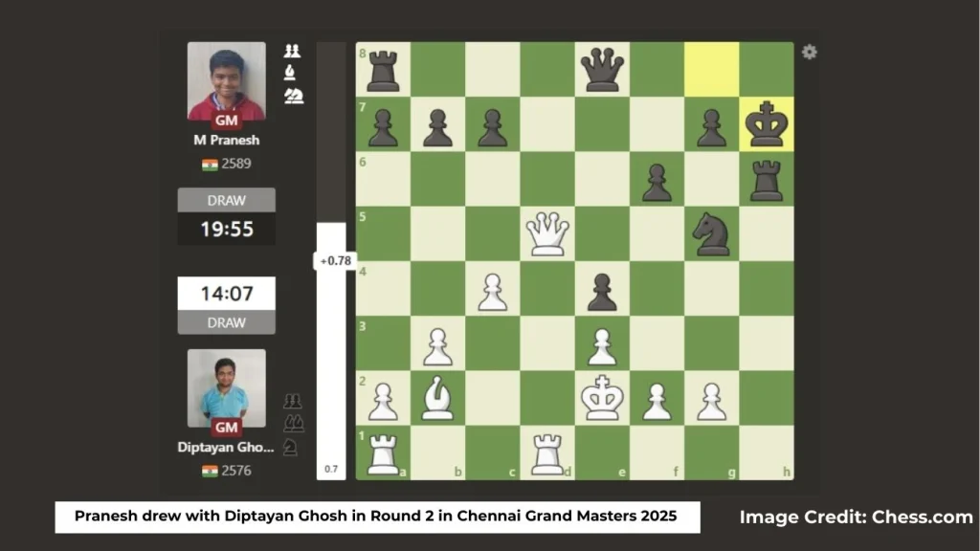Click the captured bishop icon in Pranesh's captures
Viewport: 980px width, 551px height.
pos(289,72)
